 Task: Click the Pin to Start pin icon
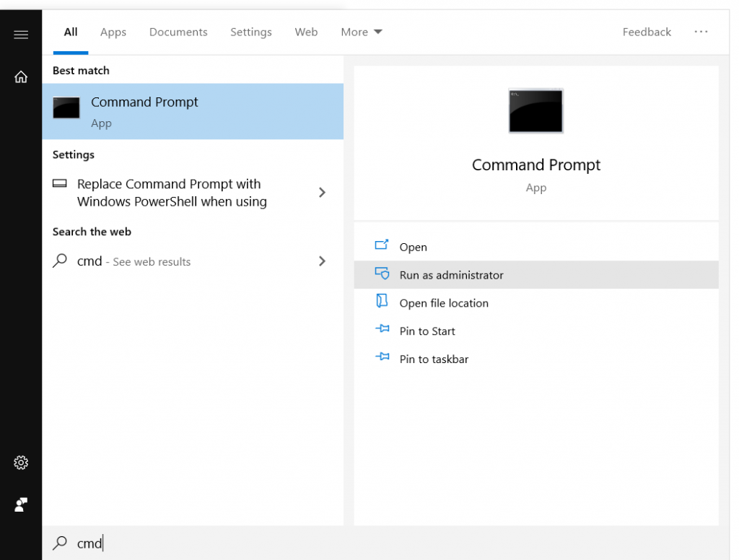click(382, 328)
